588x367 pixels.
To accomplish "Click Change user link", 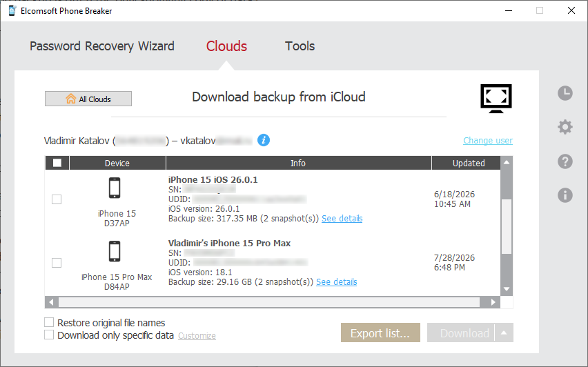I will [x=488, y=141].
